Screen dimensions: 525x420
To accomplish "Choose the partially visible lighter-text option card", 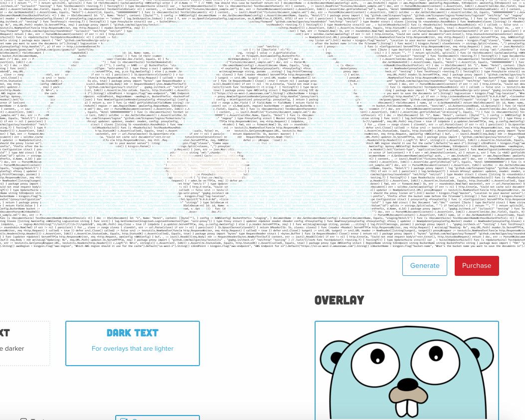I will click(25, 343).
